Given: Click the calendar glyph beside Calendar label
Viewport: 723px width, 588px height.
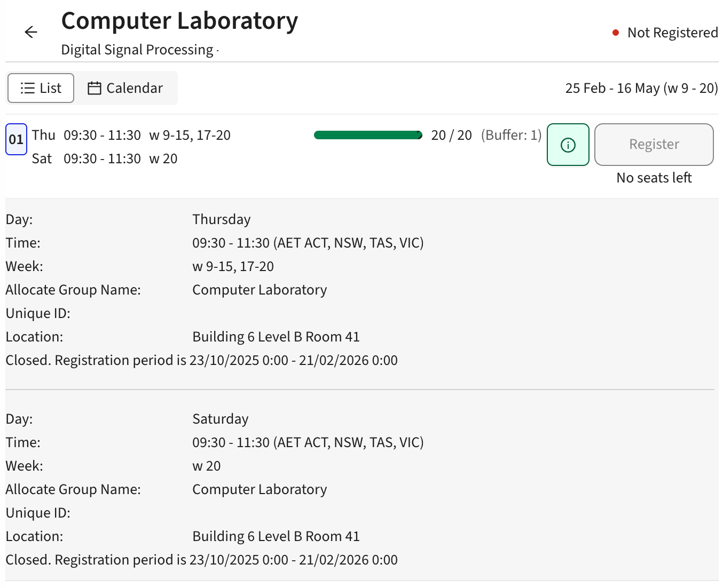Looking at the screenshot, I should [95, 88].
